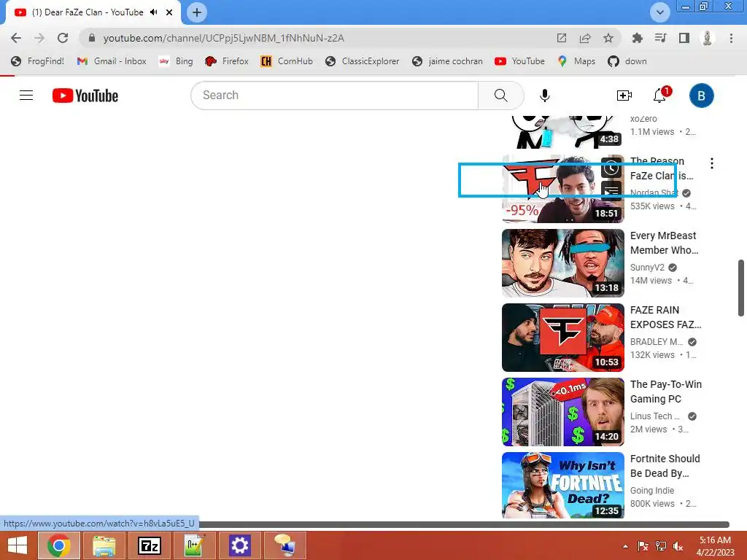The width and height of the screenshot is (747, 560).
Task: Show hidden system tray icons
Action: point(625,546)
